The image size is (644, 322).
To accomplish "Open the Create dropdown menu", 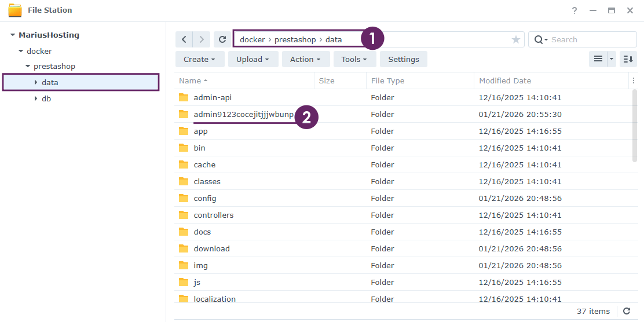I will [x=200, y=59].
